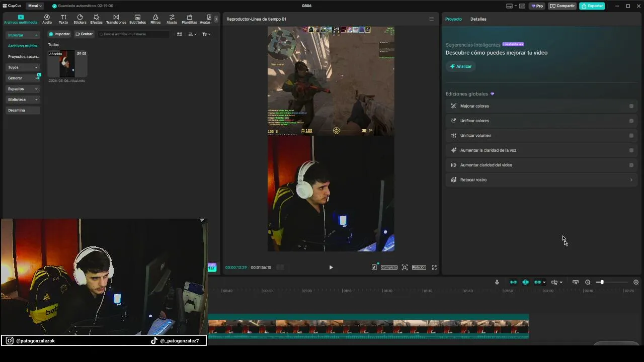
Task: Open the Stickers panel
Action: 80,19
